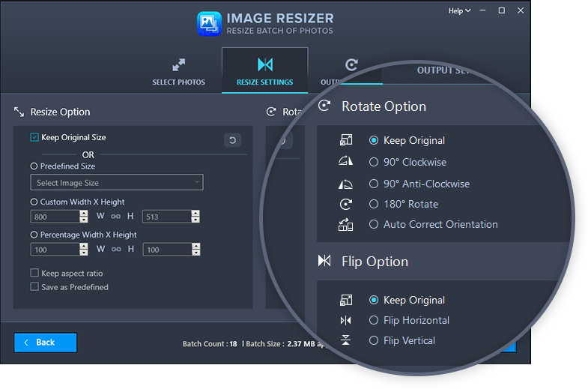588x389 pixels.
Task: Click the Resize Option diagonal arrows icon
Action: pyautogui.click(x=19, y=112)
